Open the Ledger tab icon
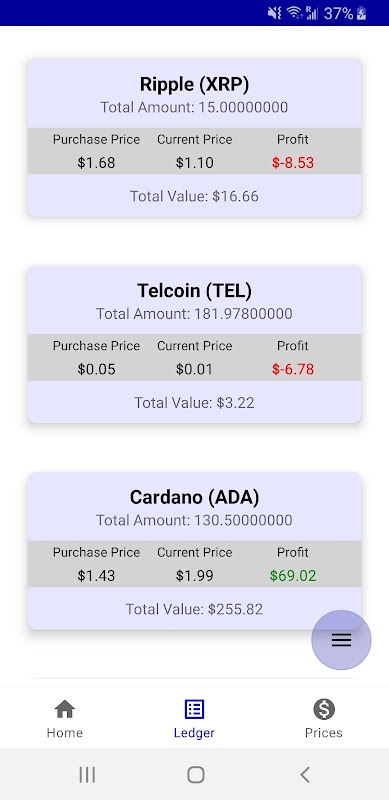Image resolution: width=389 pixels, height=800 pixels. click(x=194, y=709)
